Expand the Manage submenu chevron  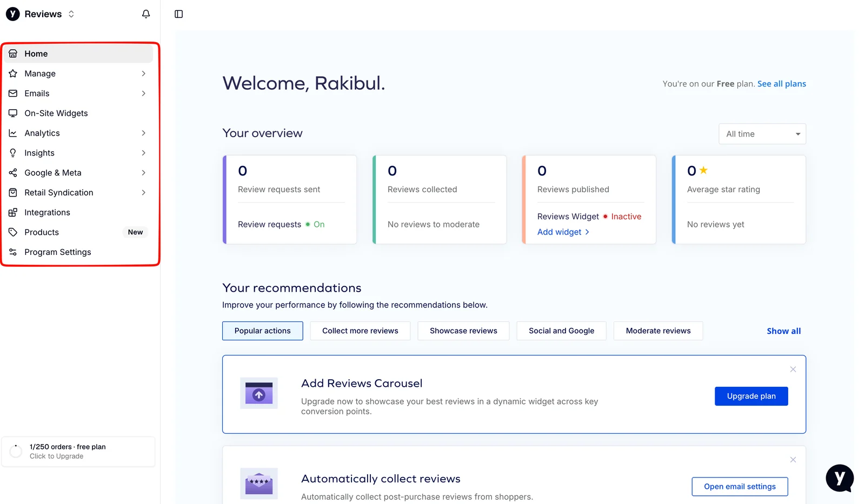pyautogui.click(x=144, y=73)
